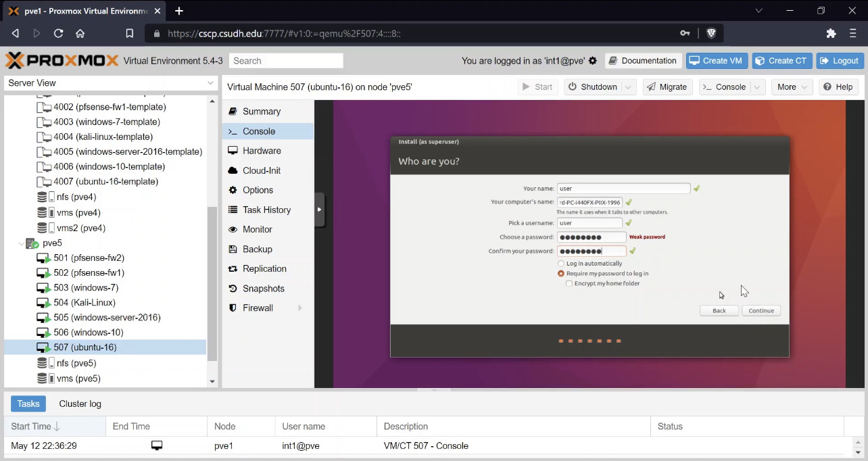Click the key icon in address bar
The height and width of the screenshot is (461, 868).
coord(685,33)
